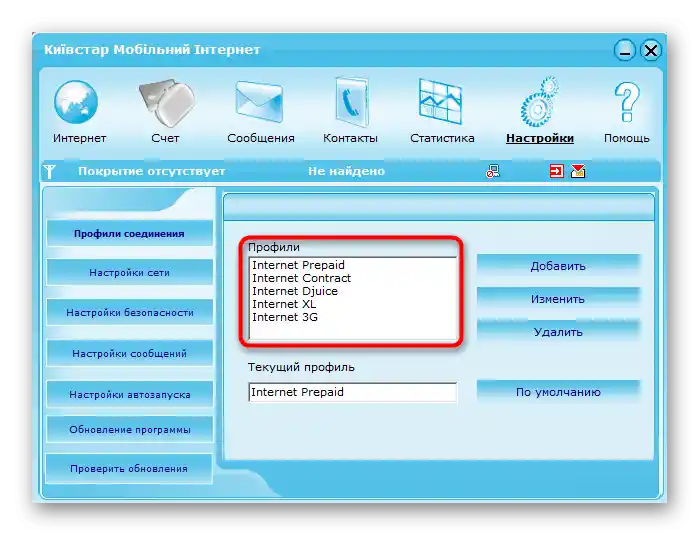The height and width of the screenshot is (535, 699).
Task: Open the Настройки автозапуска section
Action: tap(129, 395)
